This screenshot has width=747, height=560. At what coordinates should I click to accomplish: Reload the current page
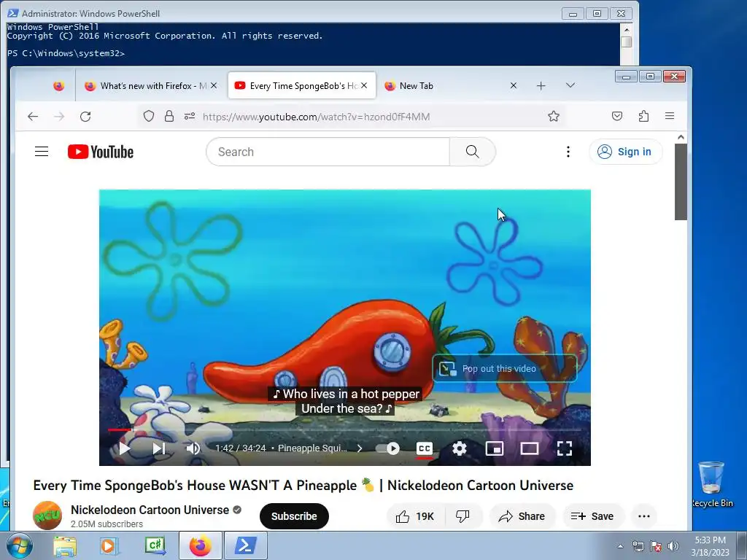pos(85,116)
